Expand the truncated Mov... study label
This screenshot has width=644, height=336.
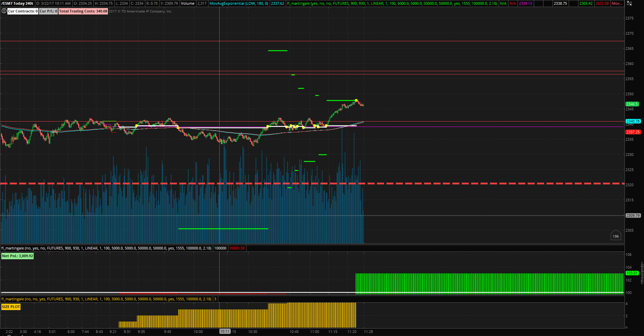pyautogui.click(x=617, y=3)
